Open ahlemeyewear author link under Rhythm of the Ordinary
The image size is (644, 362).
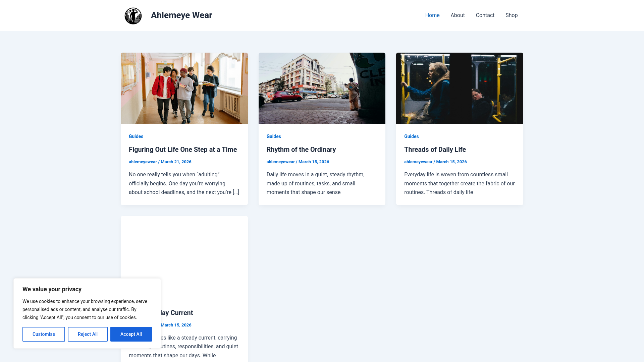click(280, 162)
